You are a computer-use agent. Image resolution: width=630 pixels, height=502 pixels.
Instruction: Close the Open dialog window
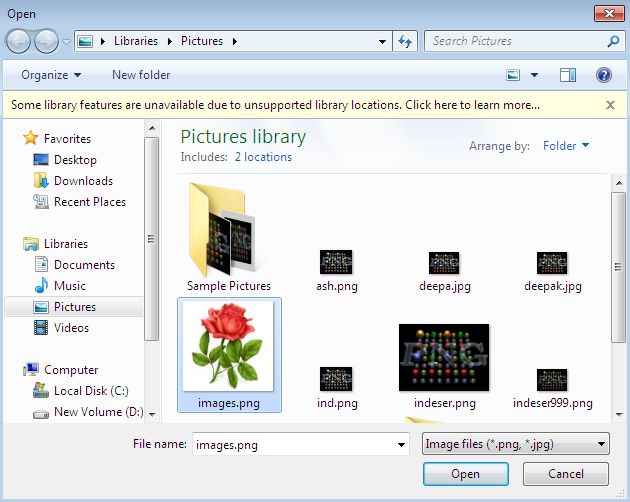coord(609,14)
